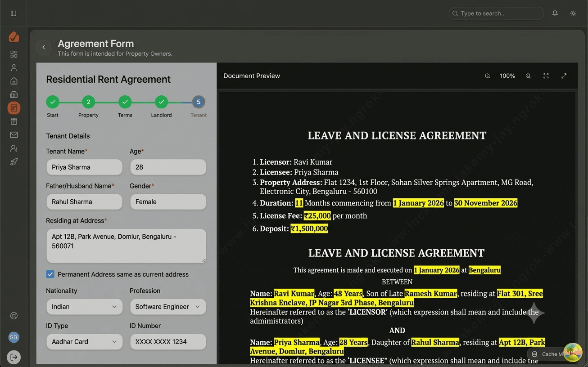588x367 pixels.
Task: Open the building icon in sidebar
Action: [14, 94]
